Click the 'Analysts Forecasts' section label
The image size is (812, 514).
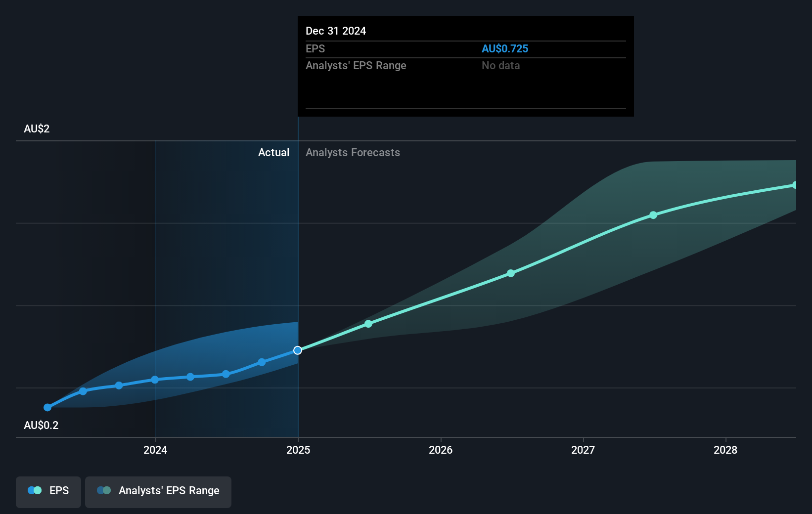click(353, 153)
